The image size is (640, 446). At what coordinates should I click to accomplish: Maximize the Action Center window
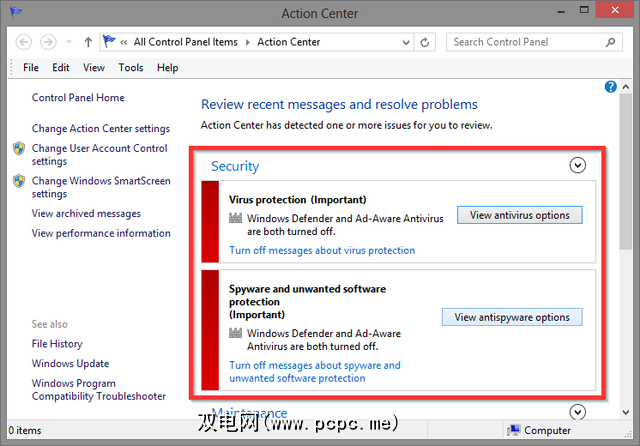[x=584, y=10]
